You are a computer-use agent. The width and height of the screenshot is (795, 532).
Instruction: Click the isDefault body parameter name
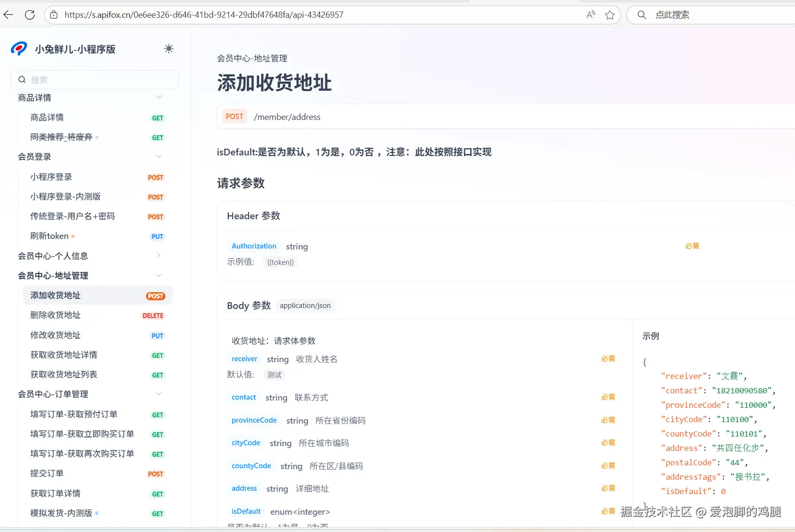pos(246,511)
